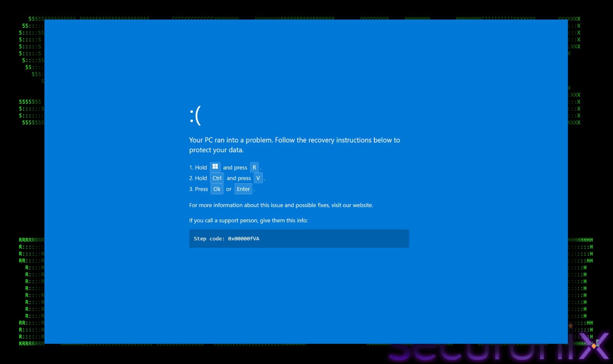Click the V key icon
Image resolution: width=613 pixels, height=364 pixels.
coord(258,178)
